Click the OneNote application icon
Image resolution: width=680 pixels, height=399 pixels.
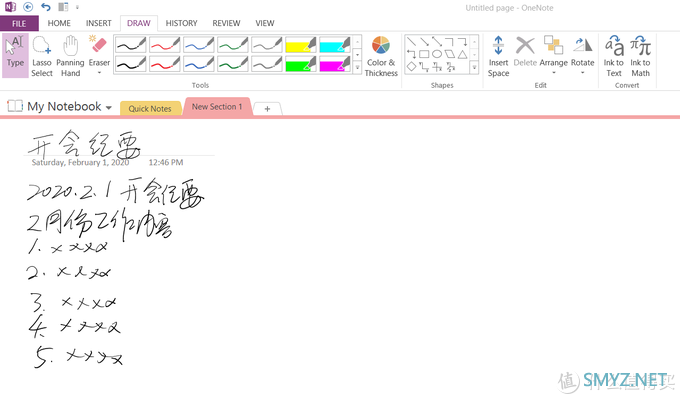pos(10,7)
